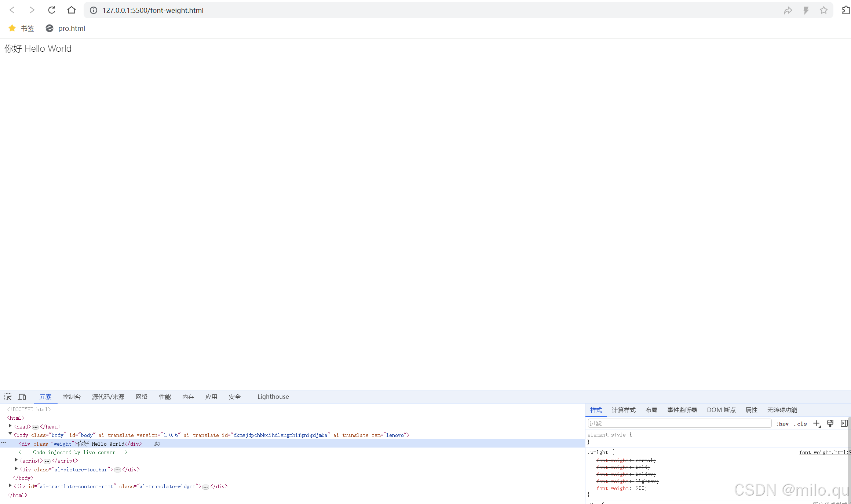Click element.style rule block
851x504 pixels.
click(x=717, y=438)
